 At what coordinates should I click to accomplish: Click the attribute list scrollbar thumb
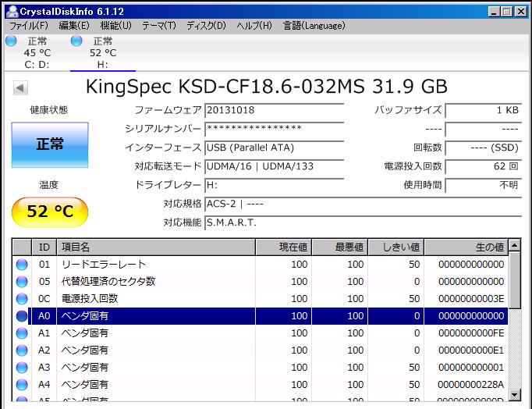(x=515, y=280)
